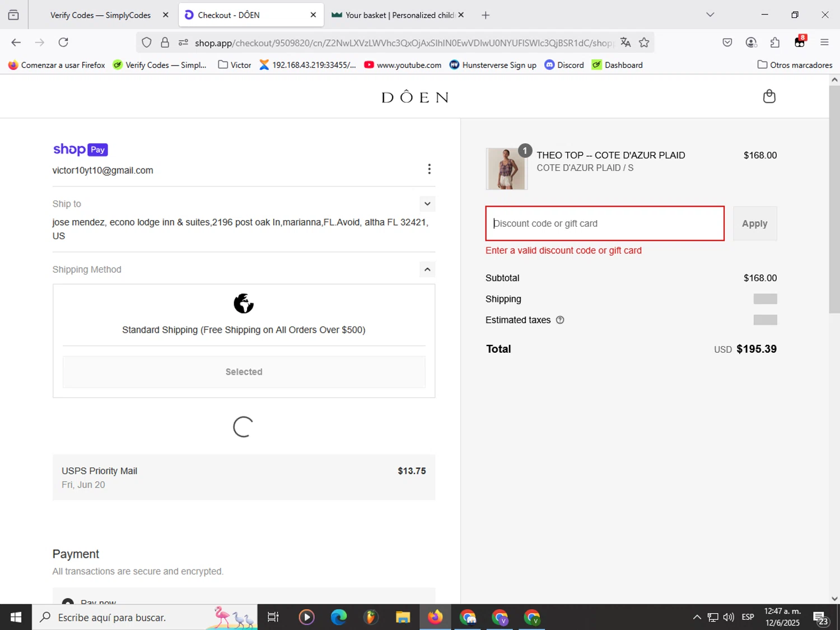The image size is (840, 630).
Task: Open the cart bag icon in DÔEN header
Action: pyautogui.click(x=769, y=96)
